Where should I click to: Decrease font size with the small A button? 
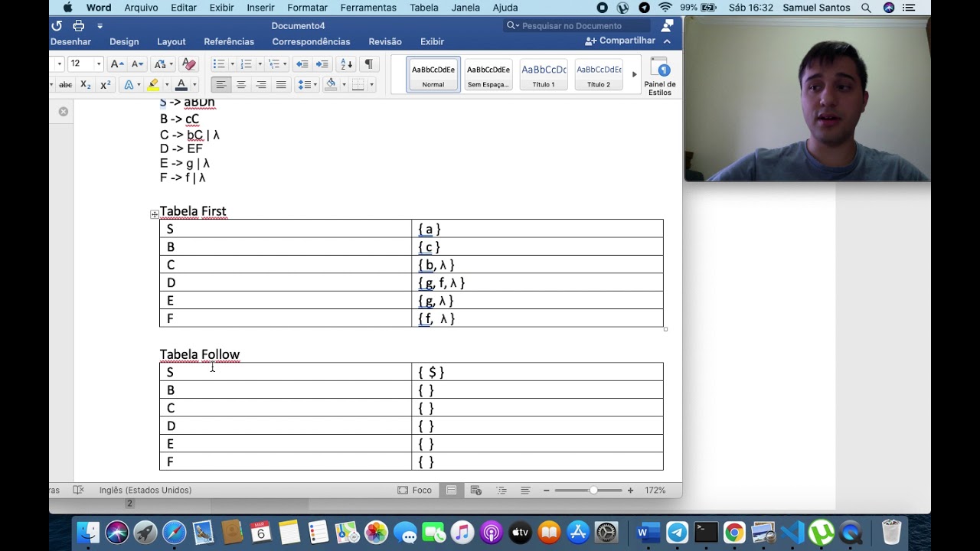pos(136,64)
